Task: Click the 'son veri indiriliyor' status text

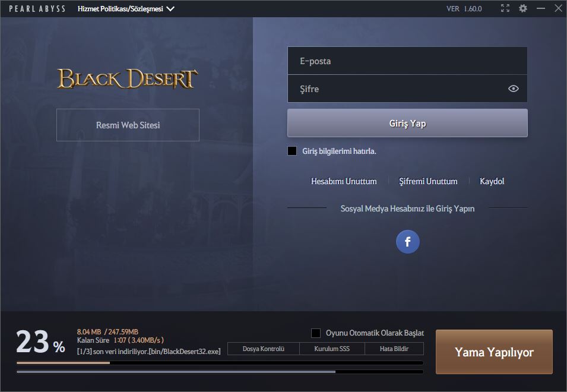Action: 148,352
